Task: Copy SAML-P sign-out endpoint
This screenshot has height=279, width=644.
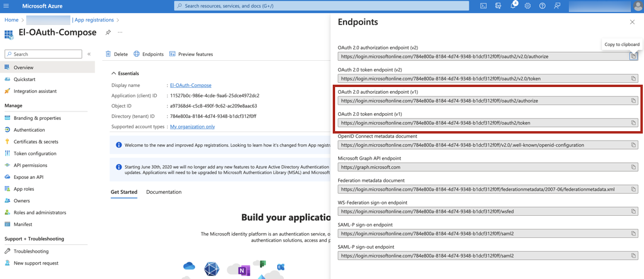Action: (x=633, y=256)
